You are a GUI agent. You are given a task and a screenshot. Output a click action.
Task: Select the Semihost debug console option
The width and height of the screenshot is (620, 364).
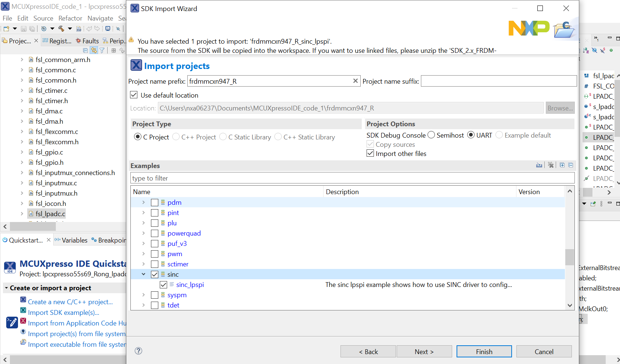[x=431, y=135]
